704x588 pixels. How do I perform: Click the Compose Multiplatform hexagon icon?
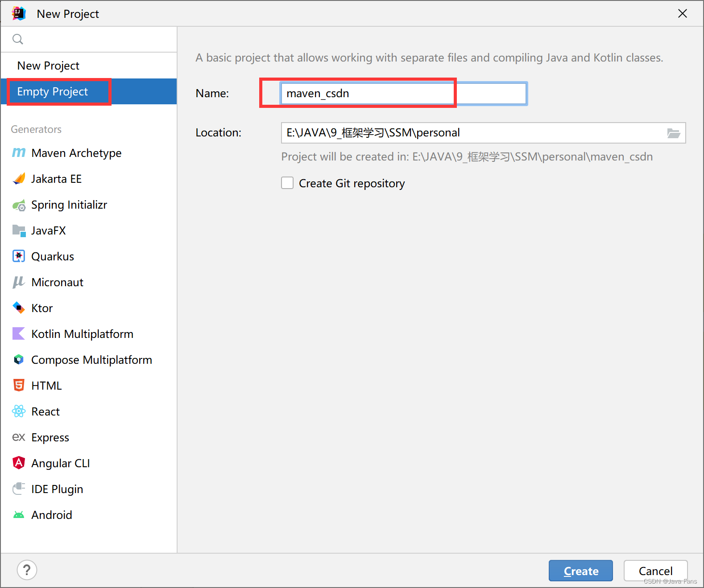pos(19,360)
